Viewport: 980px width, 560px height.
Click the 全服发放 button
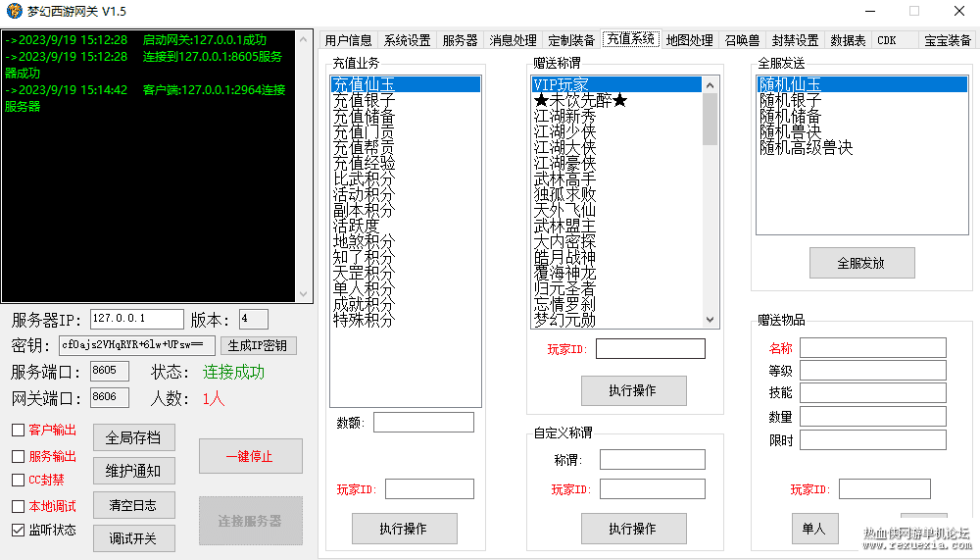pyautogui.click(x=861, y=263)
